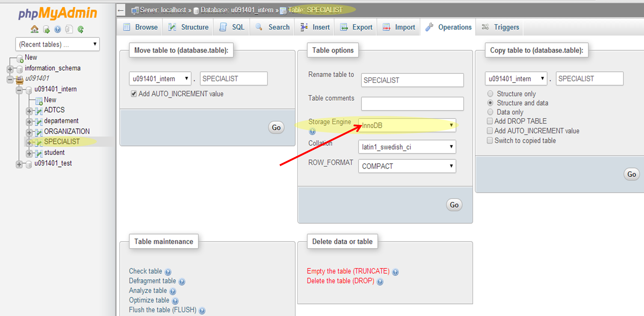Click the ORGANIZATION table icon in tree

tap(39, 132)
